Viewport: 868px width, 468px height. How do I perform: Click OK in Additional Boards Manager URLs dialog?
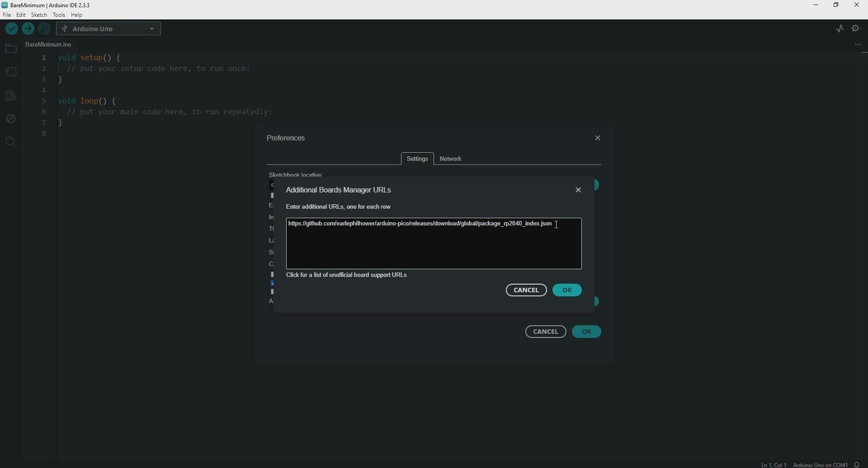tap(568, 290)
